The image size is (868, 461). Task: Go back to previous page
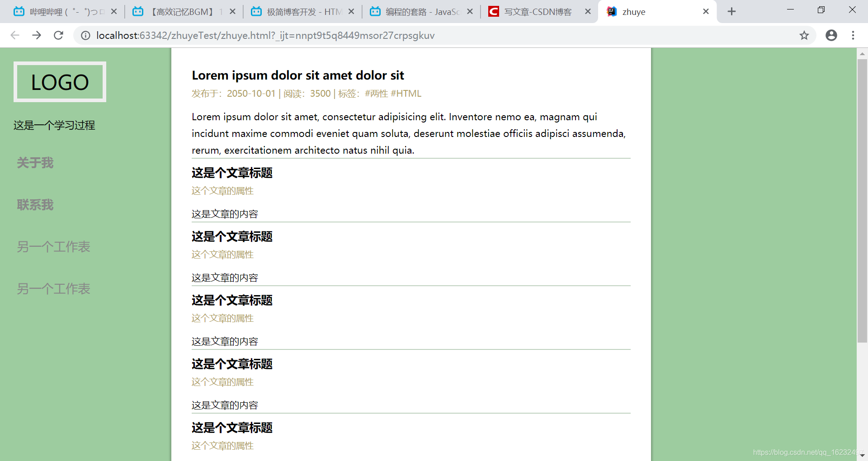coord(15,35)
